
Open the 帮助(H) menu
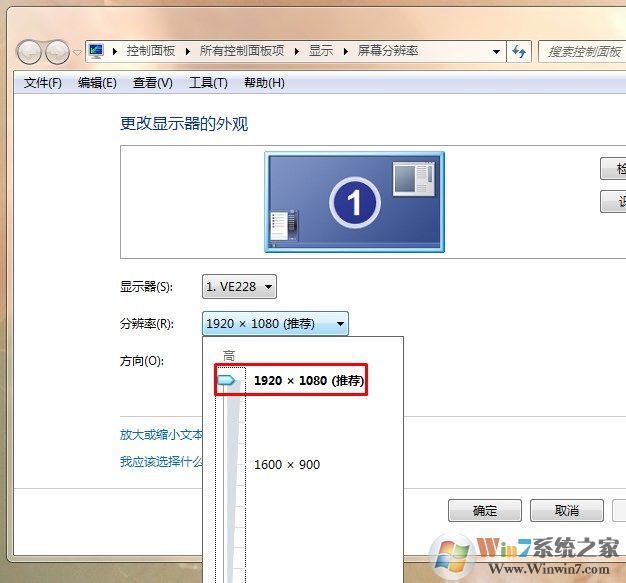click(x=264, y=83)
